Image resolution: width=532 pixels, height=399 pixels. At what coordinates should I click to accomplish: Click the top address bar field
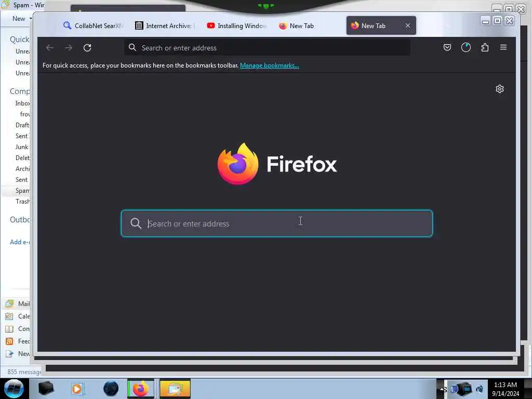268,48
